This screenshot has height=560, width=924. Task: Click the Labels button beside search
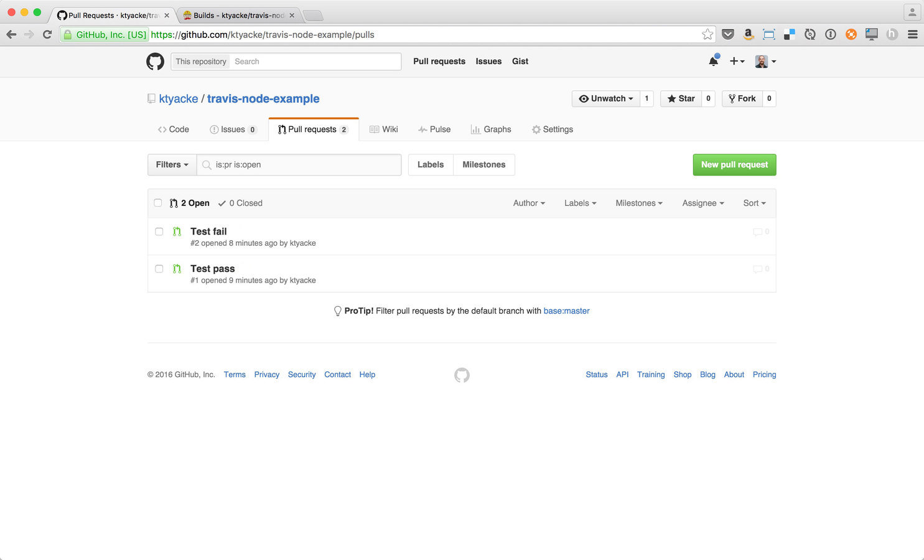431,165
